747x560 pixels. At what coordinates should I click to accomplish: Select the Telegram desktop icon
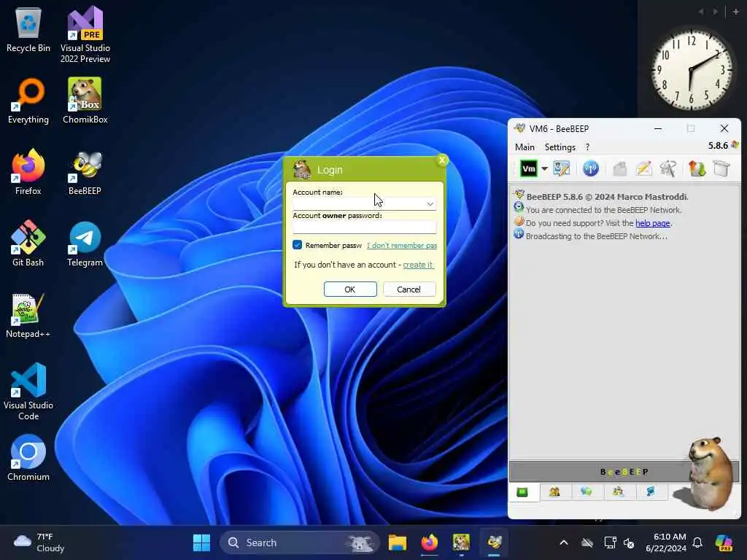coord(85,244)
